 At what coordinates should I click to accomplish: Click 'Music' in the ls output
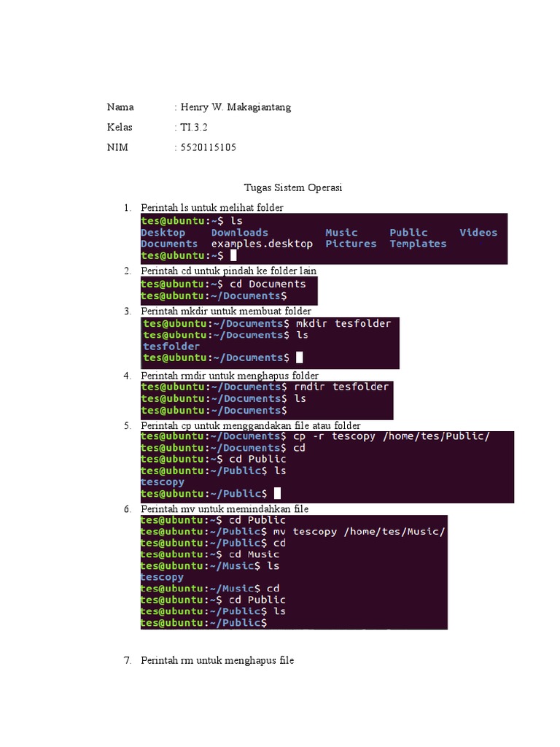pyautogui.click(x=341, y=233)
